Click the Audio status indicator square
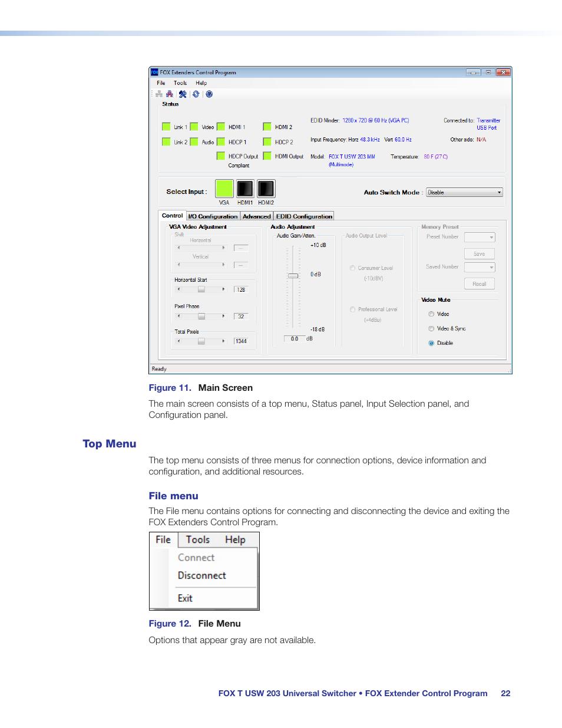Image resolution: width=562 pixels, height=728 pixels. (x=194, y=141)
